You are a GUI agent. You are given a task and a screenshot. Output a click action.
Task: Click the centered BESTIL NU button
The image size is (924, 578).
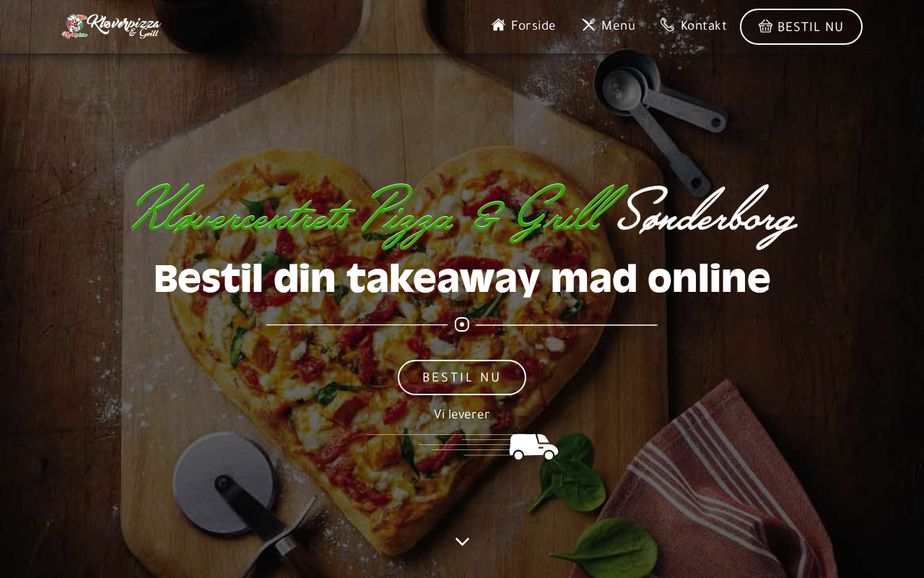[x=462, y=377]
